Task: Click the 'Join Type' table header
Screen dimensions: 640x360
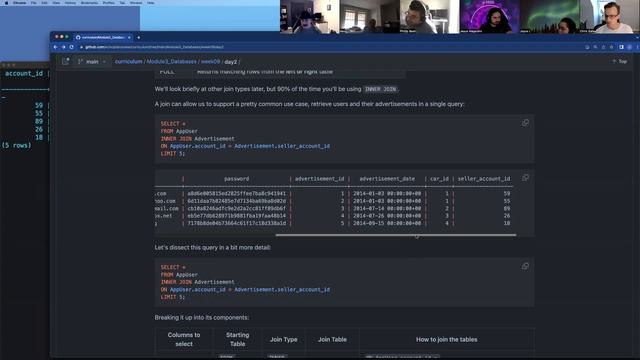Action: (x=284, y=339)
